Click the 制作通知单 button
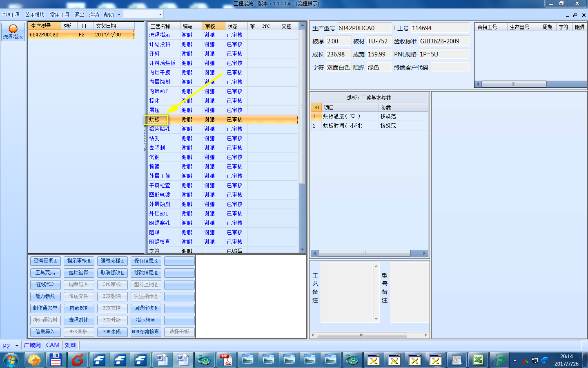This screenshot has height=368, width=588. pos(45,308)
